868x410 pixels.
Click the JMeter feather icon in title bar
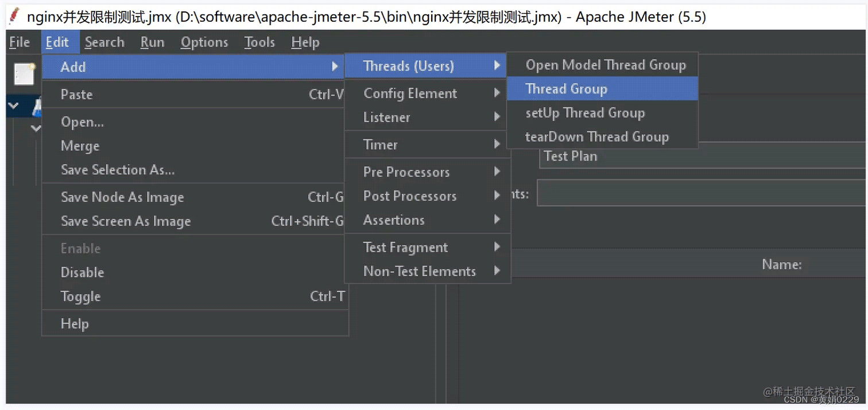coord(14,17)
